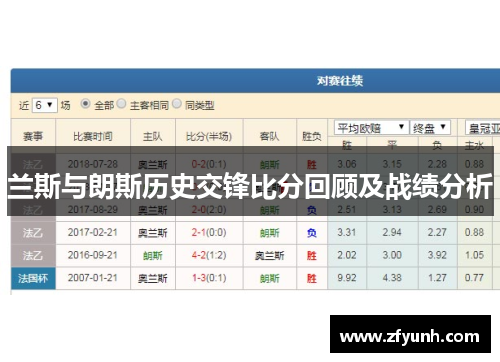The width and height of the screenshot is (500, 362).
Task: Click the odds value 9.92
Action: coord(347,278)
